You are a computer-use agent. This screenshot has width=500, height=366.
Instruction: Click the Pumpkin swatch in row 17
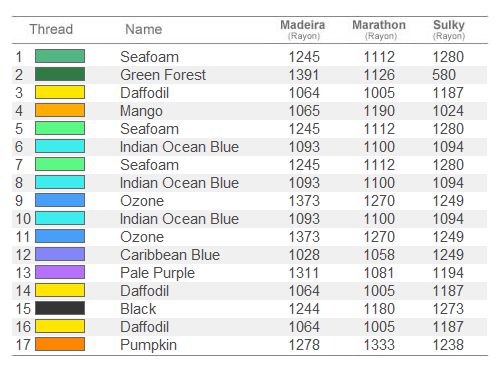coord(60,344)
